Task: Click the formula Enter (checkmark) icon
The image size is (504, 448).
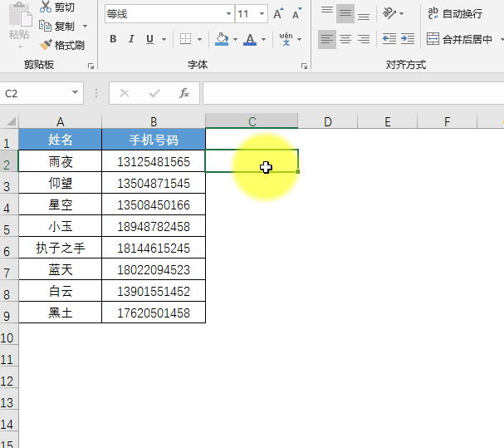Action: click(x=154, y=93)
